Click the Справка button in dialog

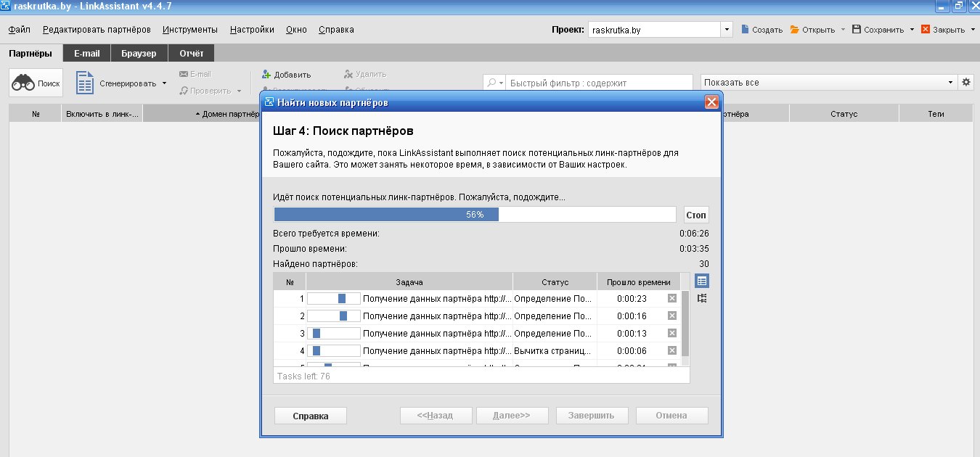coord(310,416)
